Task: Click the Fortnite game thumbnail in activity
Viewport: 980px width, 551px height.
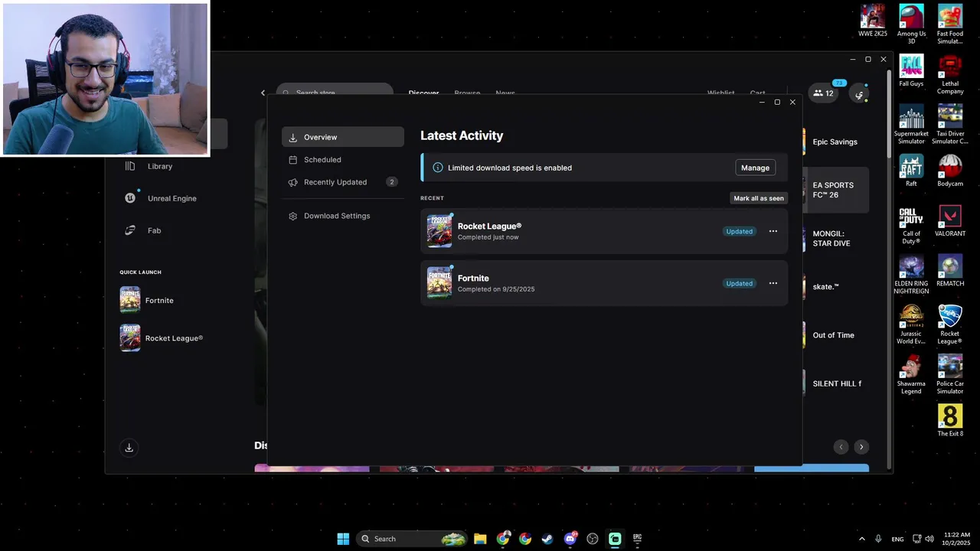Action: pyautogui.click(x=439, y=283)
